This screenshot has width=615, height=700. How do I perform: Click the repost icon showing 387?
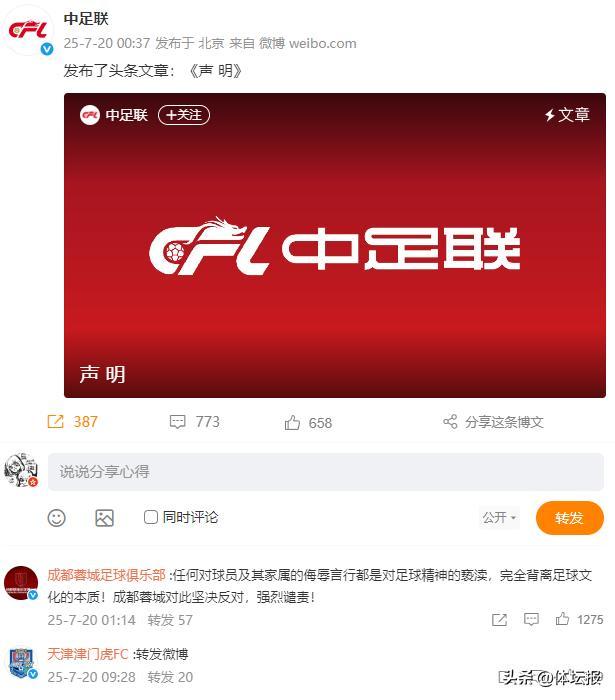click(55, 421)
